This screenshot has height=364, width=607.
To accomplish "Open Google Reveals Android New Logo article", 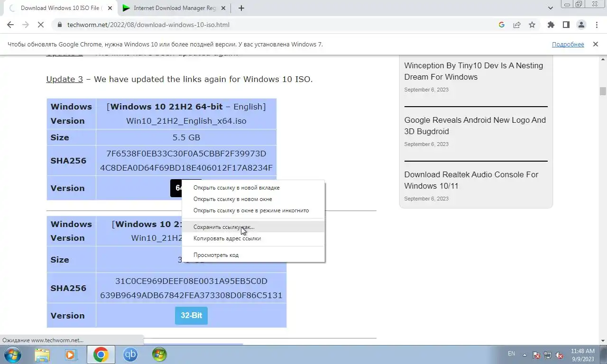I will click(x=475, y=126).
